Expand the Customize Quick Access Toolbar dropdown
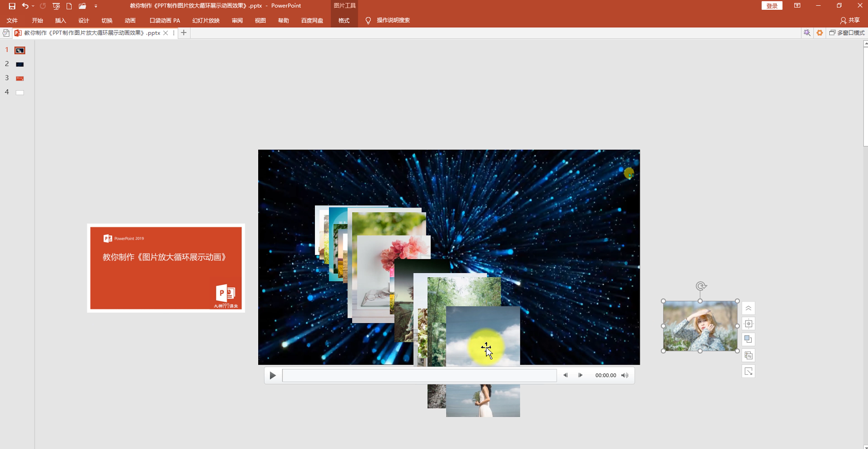 click(x=96, y=6)
